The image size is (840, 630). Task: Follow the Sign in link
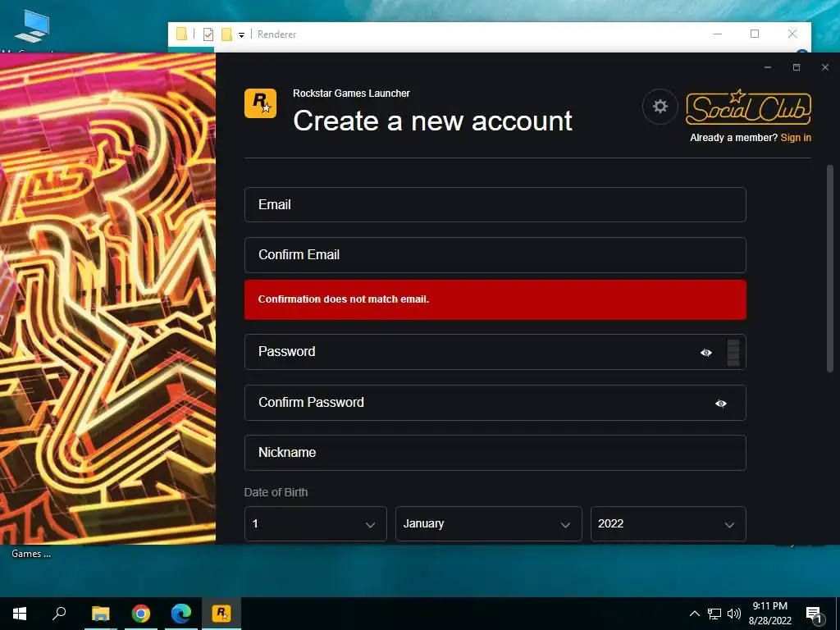pos(796,138)
